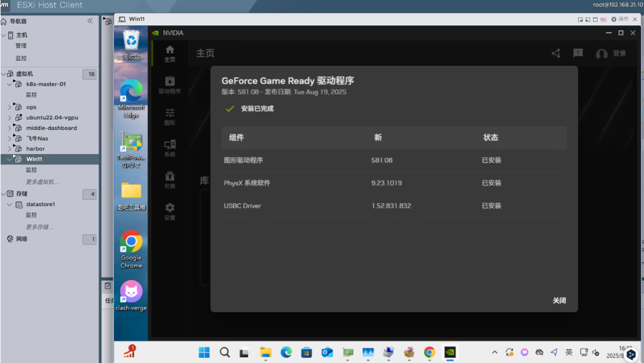Switch to Chrome on the taskbar

click(430, 352)
